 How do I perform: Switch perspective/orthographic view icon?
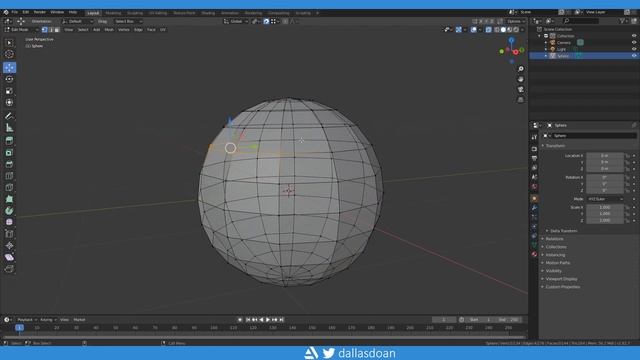point(520,100)
